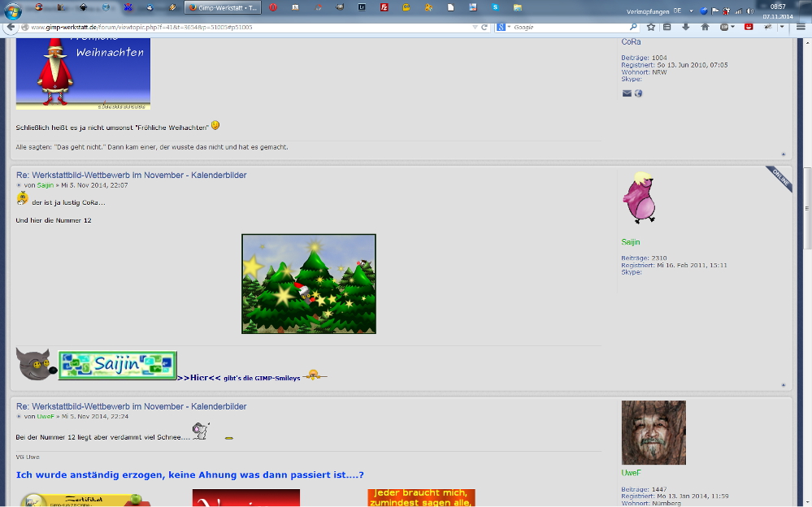This screenshot has height=507, width=812.
Task: Click the GIMP Wilber mascot signature image
Action: click(x=36, y=364)
